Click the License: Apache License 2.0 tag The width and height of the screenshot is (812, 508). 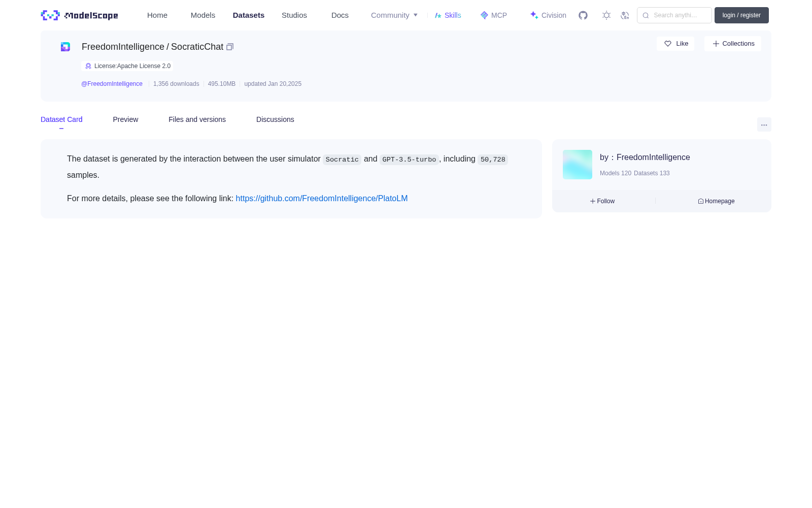coord(127,66)
